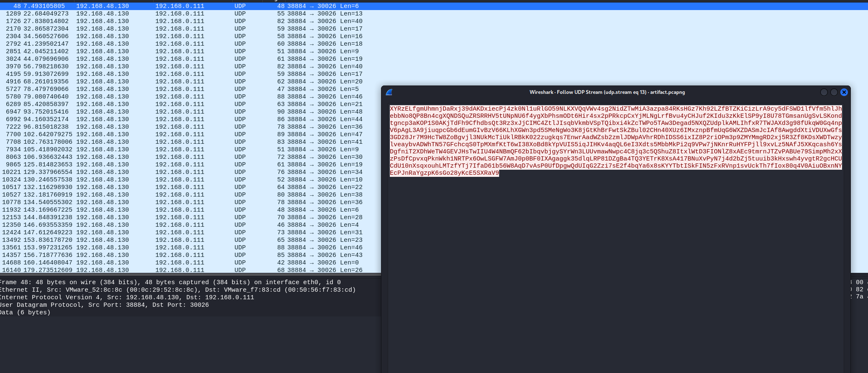Select packet number 4195 row

(x=434, y=74)
